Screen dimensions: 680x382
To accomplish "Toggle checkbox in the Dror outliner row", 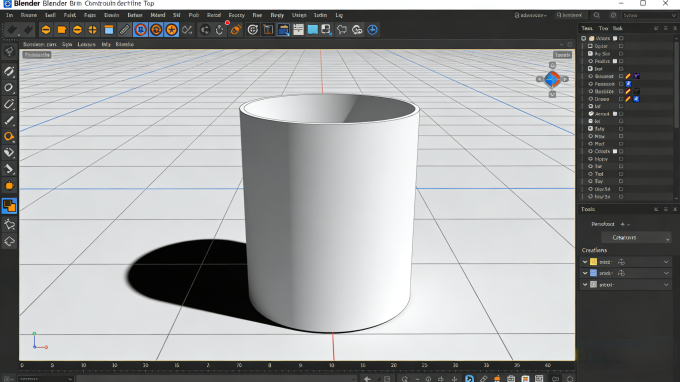I will 621,69.
